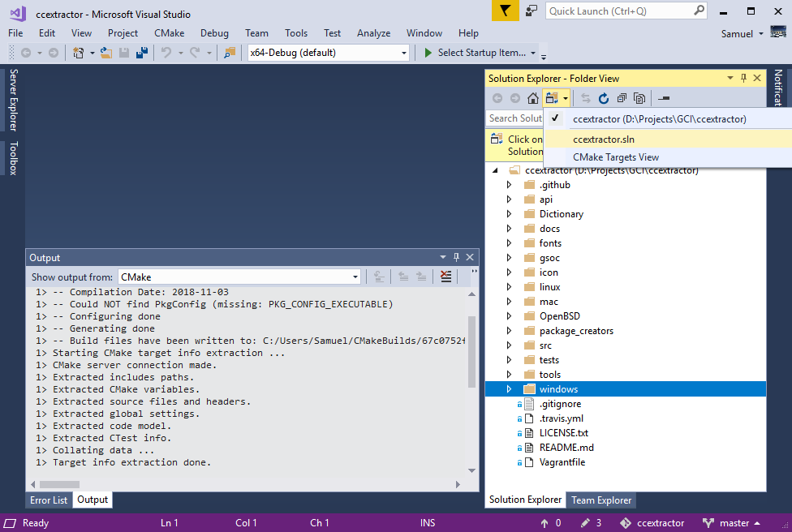Choose ccextractor.sln from views dropdown

(668, 139)
